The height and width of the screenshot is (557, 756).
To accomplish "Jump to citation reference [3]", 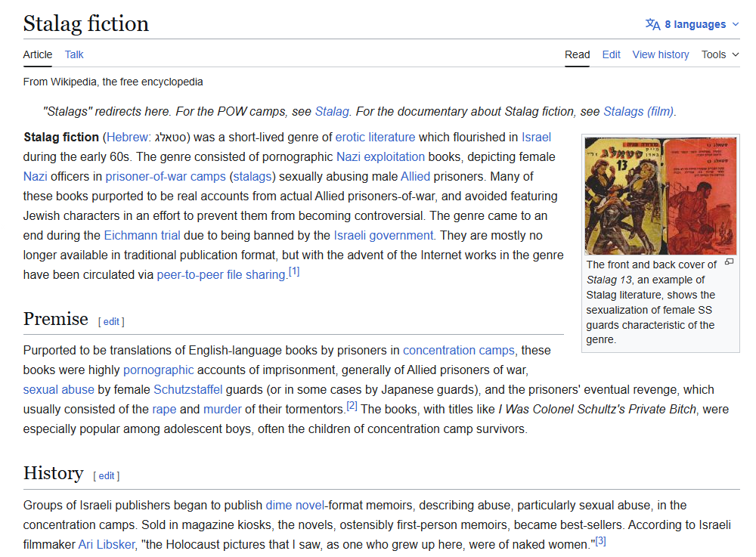I will coord(600,542).
